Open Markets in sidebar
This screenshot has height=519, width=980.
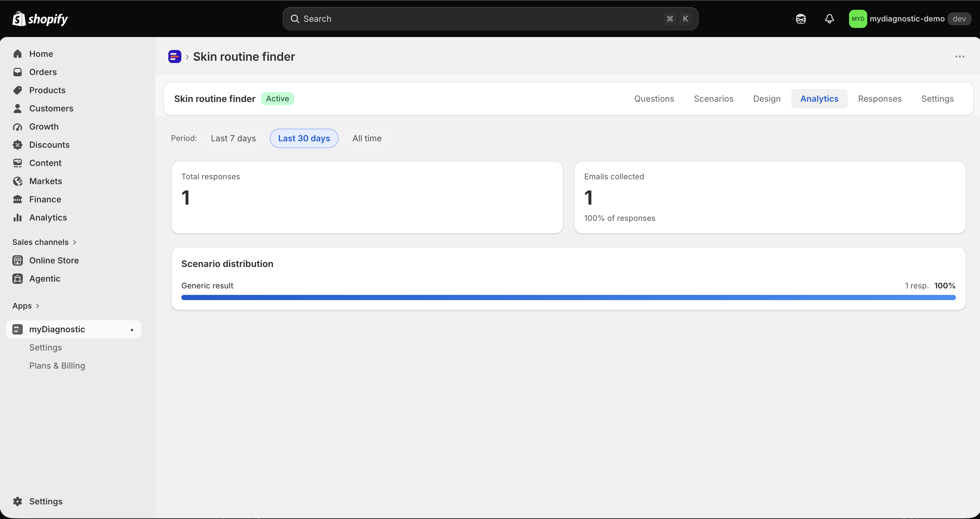pyautogui.click(x=73, y=181)
